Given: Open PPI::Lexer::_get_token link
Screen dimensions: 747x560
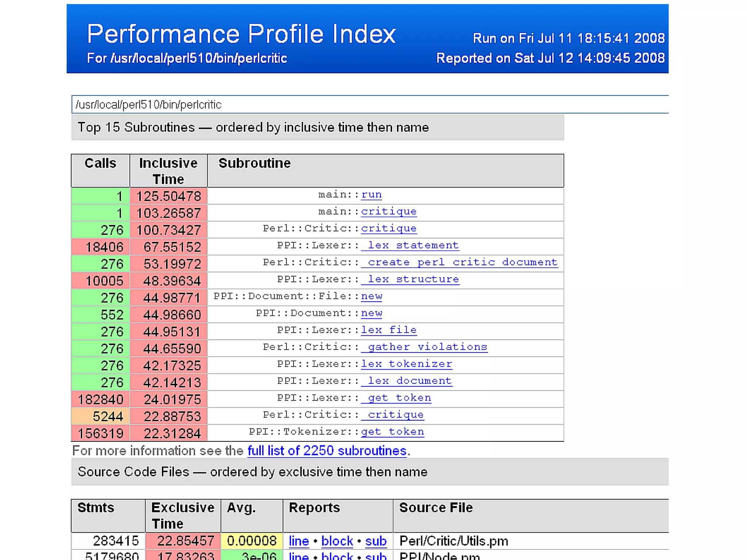Looking at the screenshot, I should (x=396, y=398).
